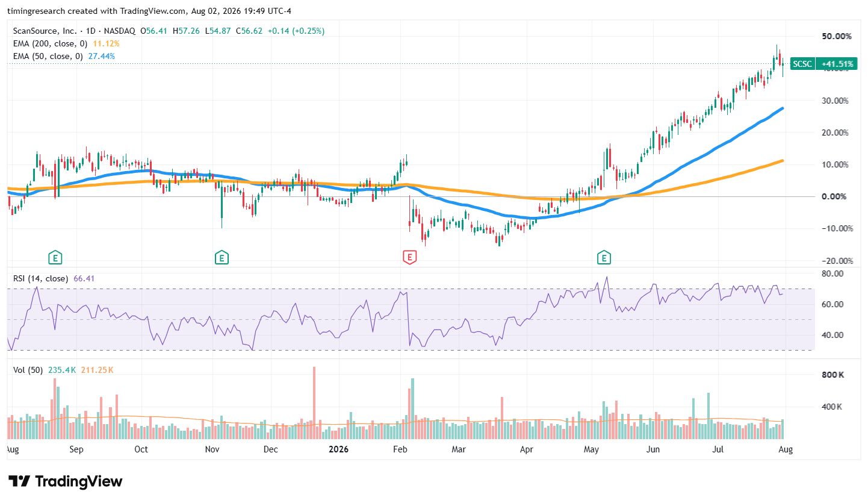Click the Oct label on the time axis

(141, 449)
